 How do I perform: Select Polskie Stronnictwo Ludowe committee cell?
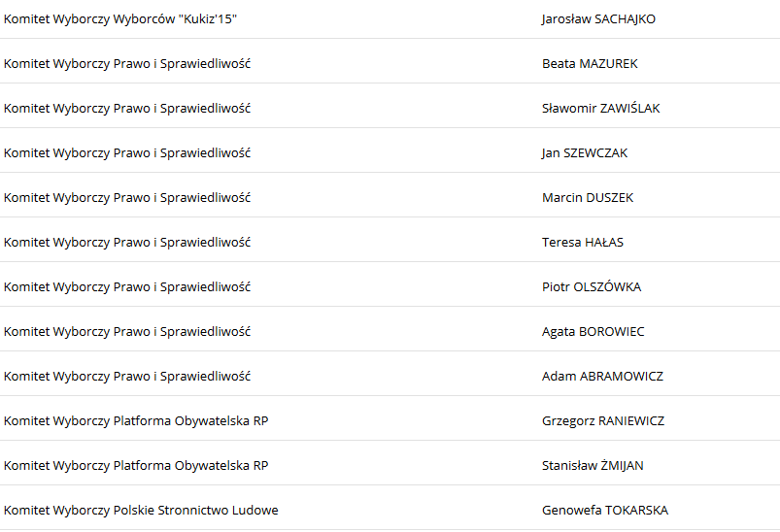pyautogui.click(x=141, y=511)
